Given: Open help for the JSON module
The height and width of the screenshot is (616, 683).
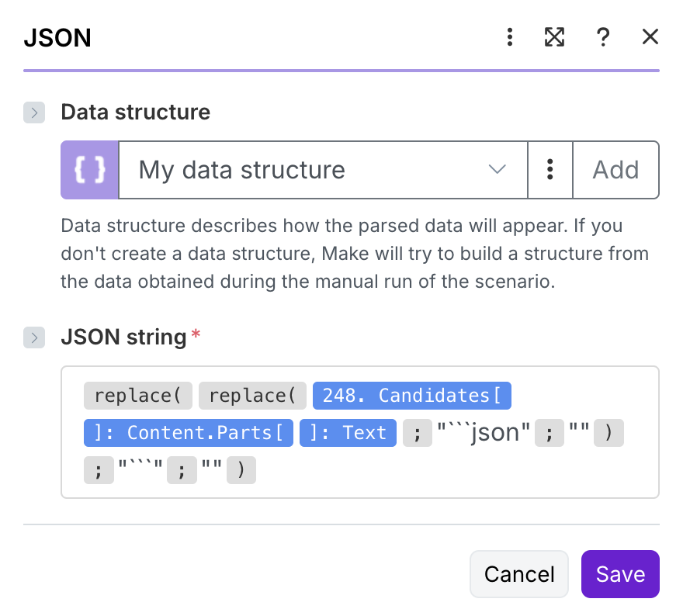Looking at the screenshot, I should [602, 36].
